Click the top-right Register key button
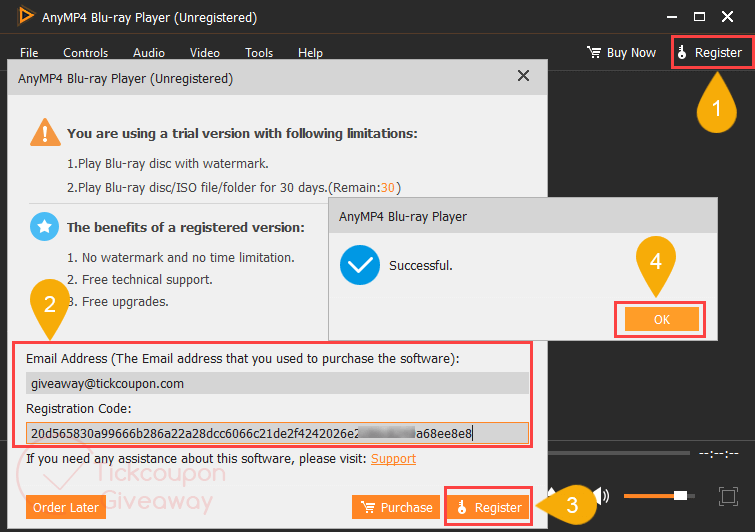The image size is (755, 532). coord(709,53)
